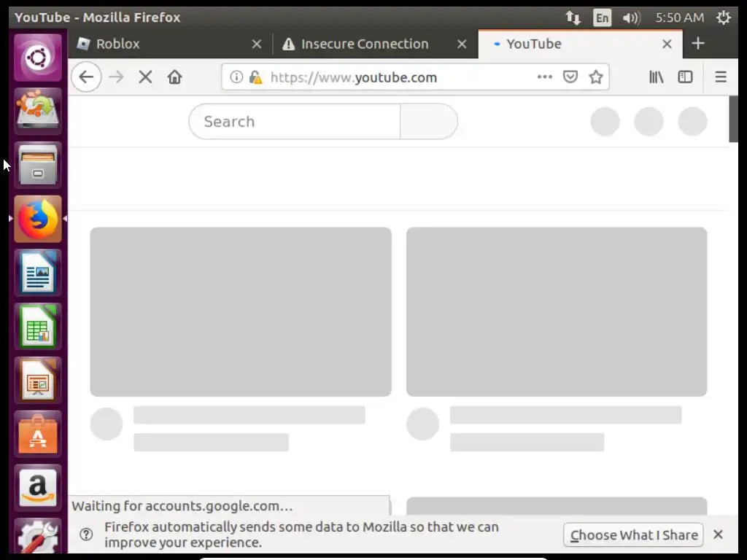747x560 pixels.
Task: Close the Insecure Connection tab
Action: coord(462,44)
